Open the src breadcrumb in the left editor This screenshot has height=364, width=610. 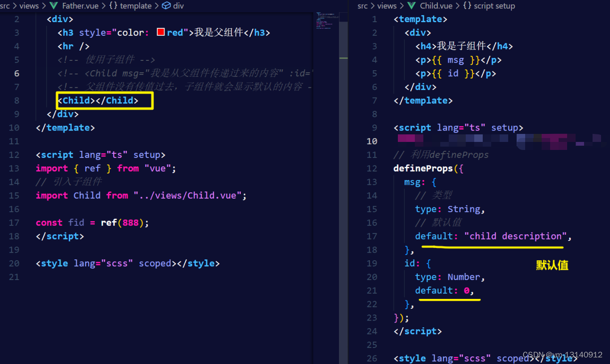5,6
